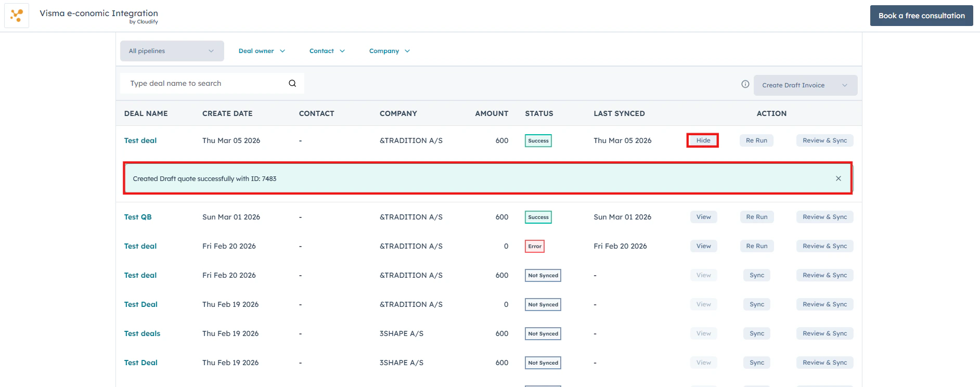This screenshot has height=387, width=980.
Task: Click Book a free consultation button
Action: point(922,16)
